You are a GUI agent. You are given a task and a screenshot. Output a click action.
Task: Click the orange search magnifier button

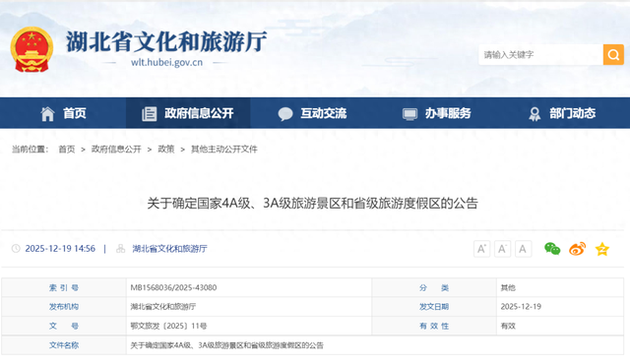(613, 54)
